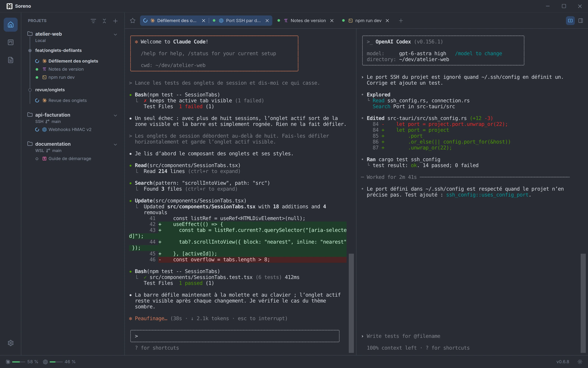Collapse all projects icon
Image resolution: width=588 pixels, height=368 pixels.
[x=104, y=21]
